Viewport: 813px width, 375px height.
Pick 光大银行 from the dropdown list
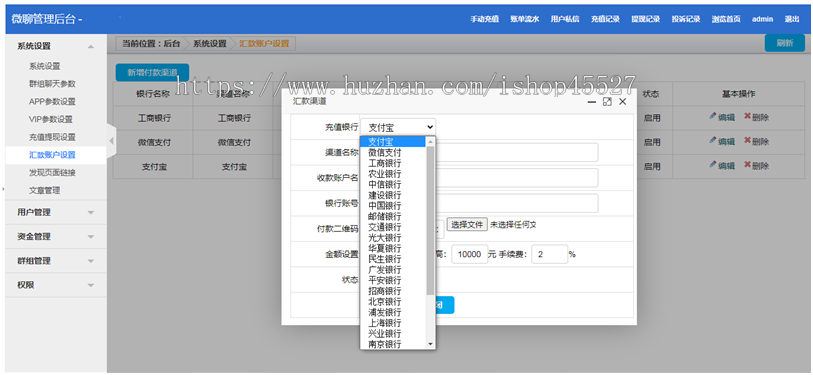tap(393, 238)
